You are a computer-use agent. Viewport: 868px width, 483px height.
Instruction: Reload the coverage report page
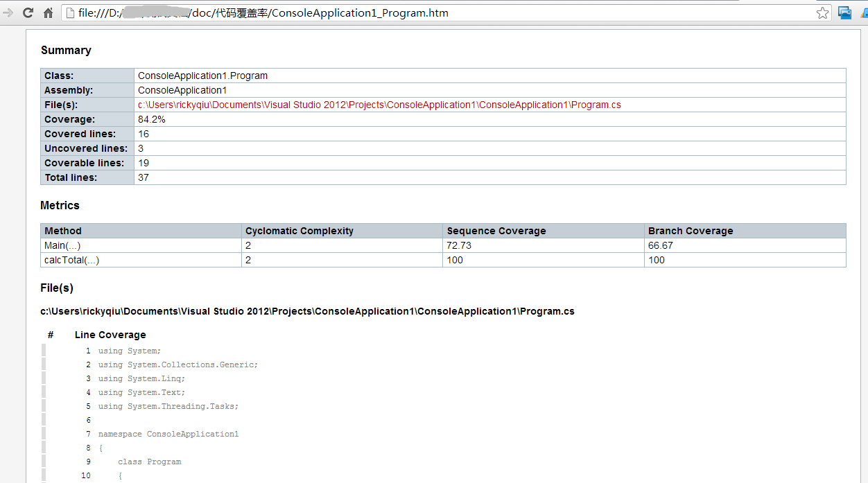(28, 12)
